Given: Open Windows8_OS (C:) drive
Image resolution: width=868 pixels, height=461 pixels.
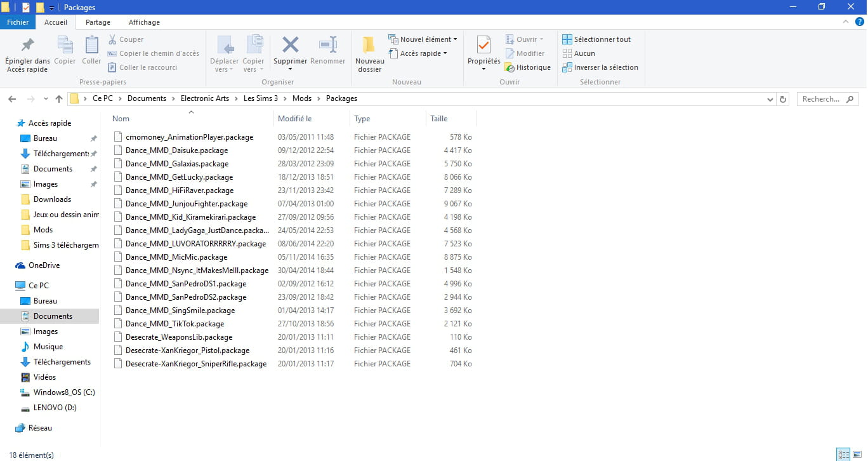Looking at the screenshot, I should (64, 392).
